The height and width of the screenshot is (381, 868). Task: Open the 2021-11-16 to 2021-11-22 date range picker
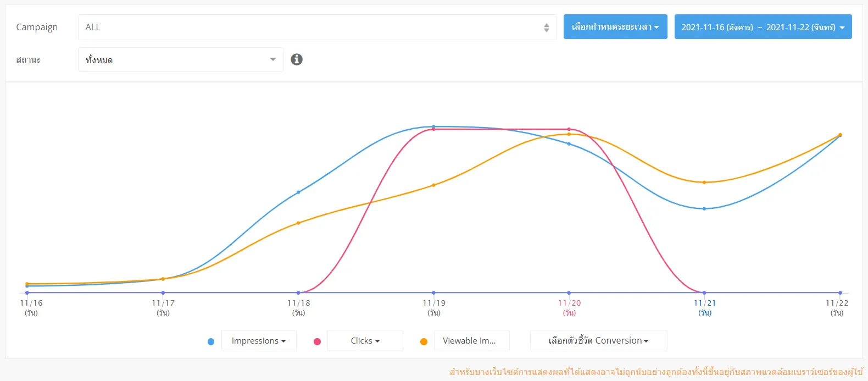pyautogui.click(x=763, y=27)
